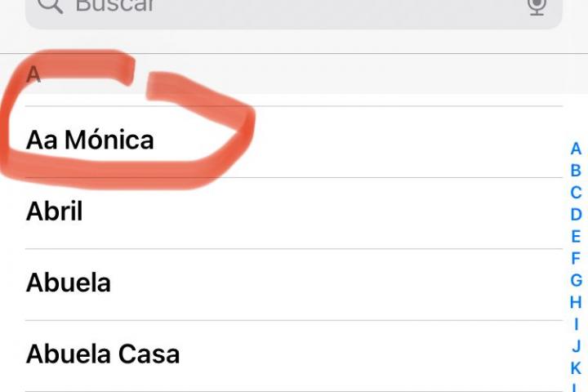Tap the microphone dictation icon

tap(537, 7)
